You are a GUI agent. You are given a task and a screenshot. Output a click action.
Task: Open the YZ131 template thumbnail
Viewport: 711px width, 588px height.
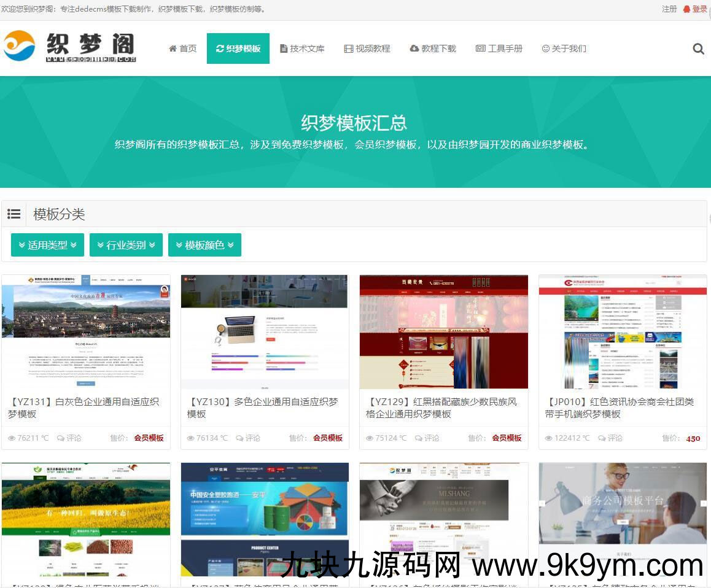click(86, 331)
